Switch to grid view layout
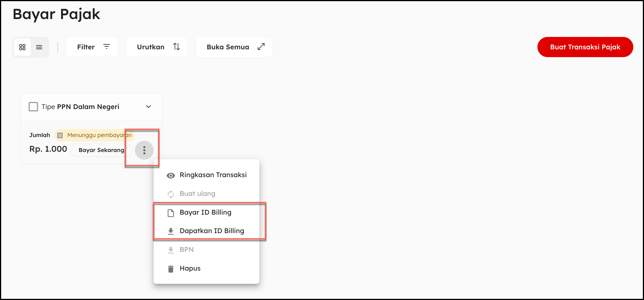 [23, 47]
